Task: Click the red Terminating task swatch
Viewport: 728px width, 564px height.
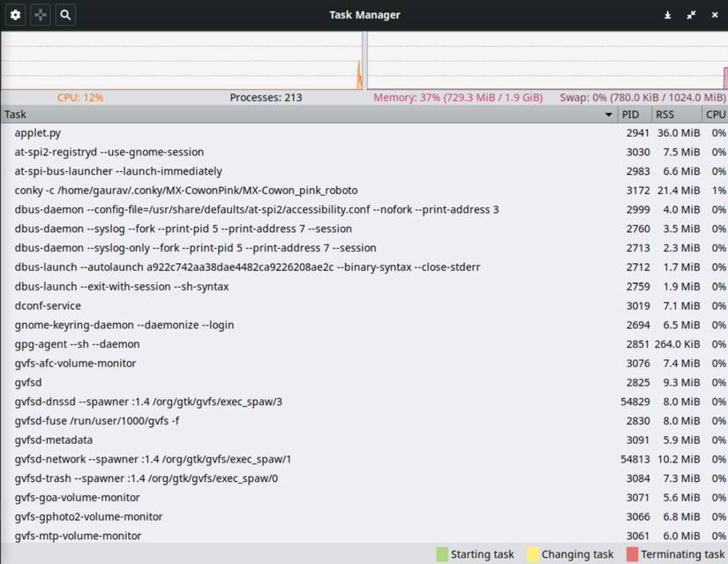Action: [633, 554]
